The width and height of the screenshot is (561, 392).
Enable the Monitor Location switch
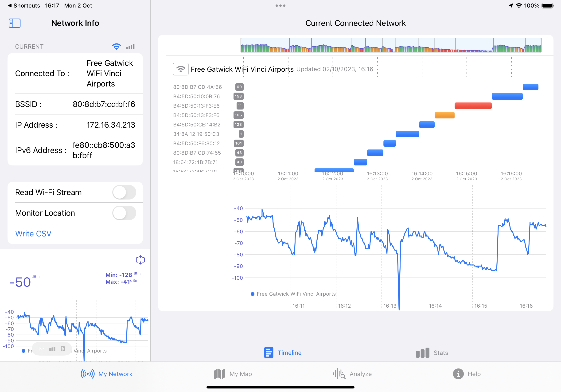[124, 213]
